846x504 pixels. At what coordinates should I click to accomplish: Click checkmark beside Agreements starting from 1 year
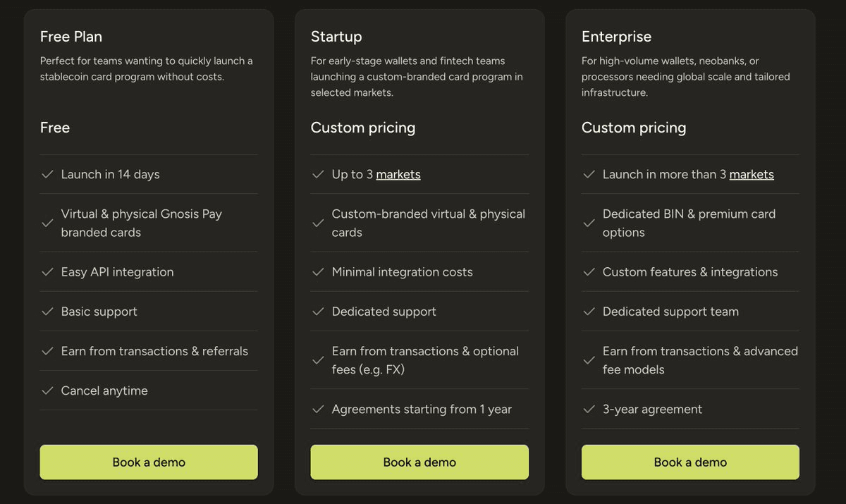(318, 409)
